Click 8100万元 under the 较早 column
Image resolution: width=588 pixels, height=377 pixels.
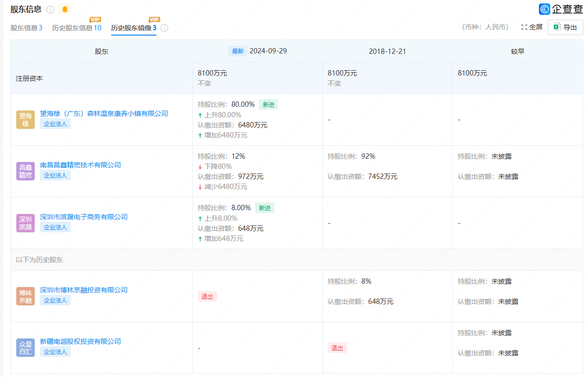[x=473, y=73]
